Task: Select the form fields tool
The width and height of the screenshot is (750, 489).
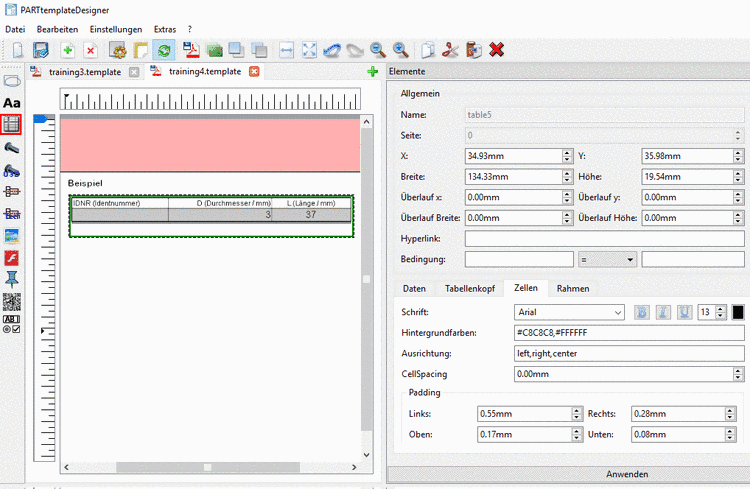Action: 11,324
